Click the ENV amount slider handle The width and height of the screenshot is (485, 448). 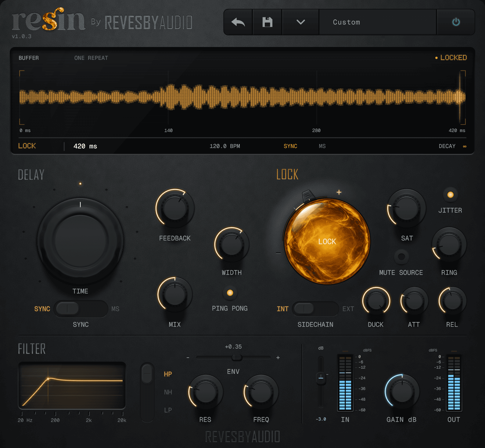[x=237, y=357]
